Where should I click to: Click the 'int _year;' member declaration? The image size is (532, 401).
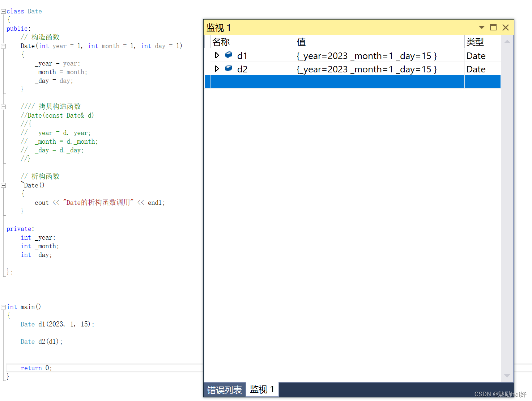[38, 237]
